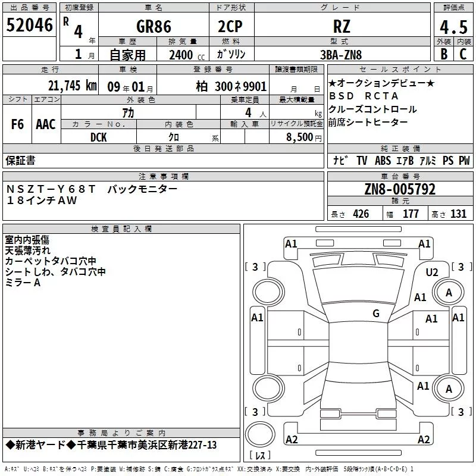Select the exterior color アカ
The image size is (476, 476).
point(128,113)
